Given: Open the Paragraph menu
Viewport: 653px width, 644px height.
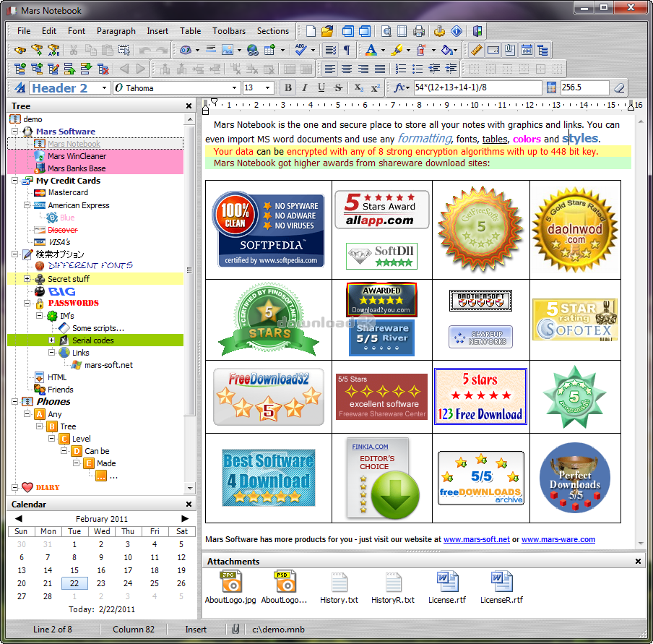Looking at the screenshot, I should tap(116, 31).
